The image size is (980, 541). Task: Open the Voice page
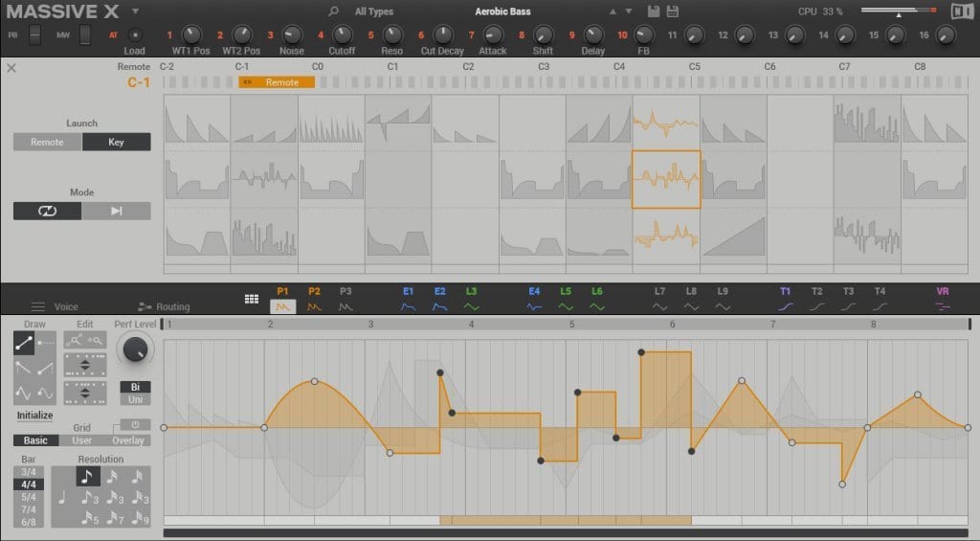[55, 306]
